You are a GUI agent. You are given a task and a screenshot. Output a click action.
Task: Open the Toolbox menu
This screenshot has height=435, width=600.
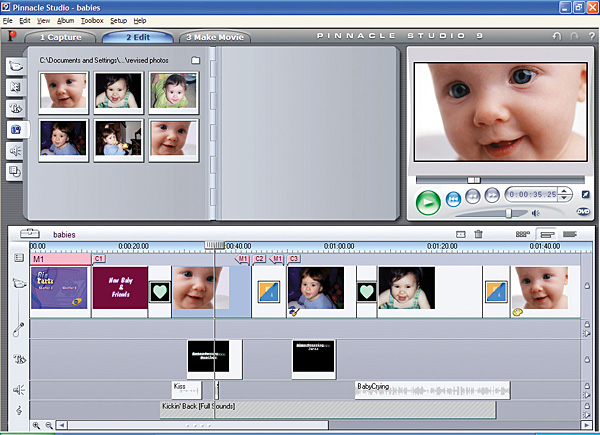pos(92,20)
